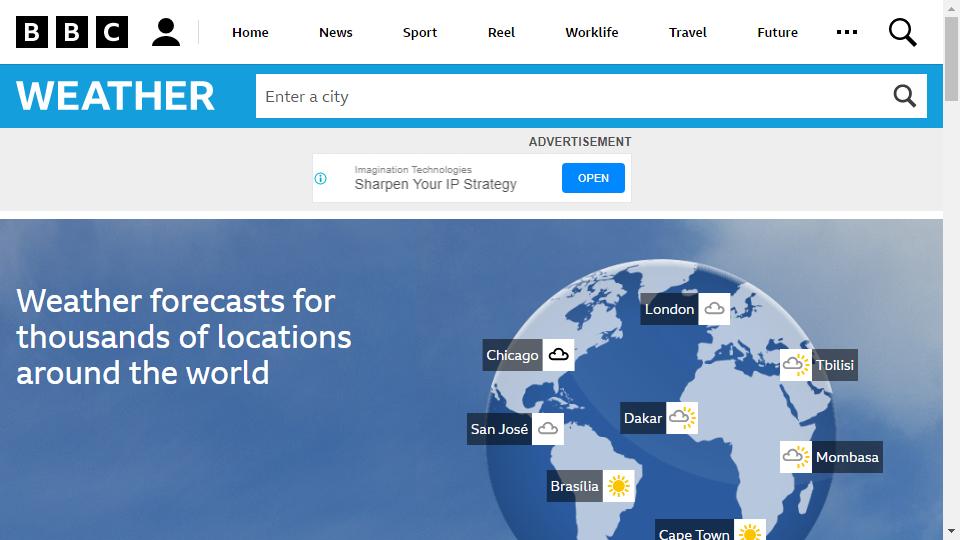This screenshot has width=960, height=540.
Task: Click the vertical scrollbar thumb
Action: click(x=951, y=59)
